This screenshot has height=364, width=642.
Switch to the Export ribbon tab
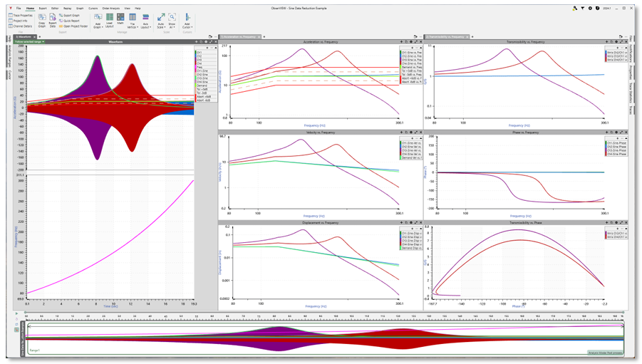coord(43,8)
